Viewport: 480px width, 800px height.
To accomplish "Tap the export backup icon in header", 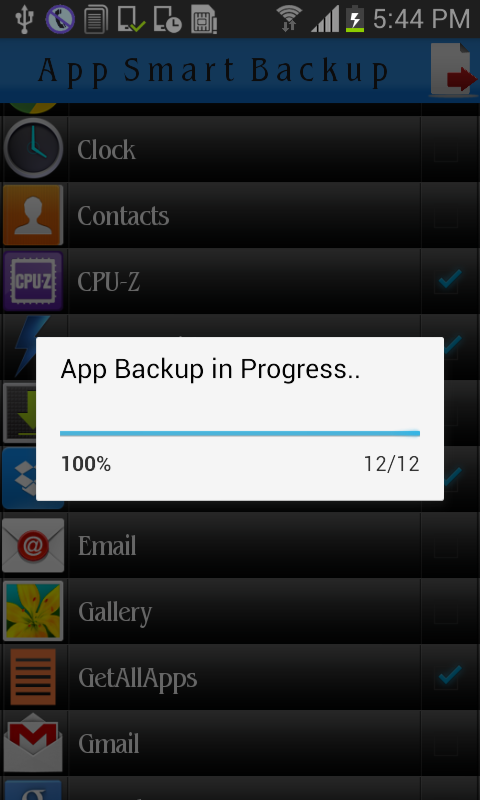I will tap(453, 70).
